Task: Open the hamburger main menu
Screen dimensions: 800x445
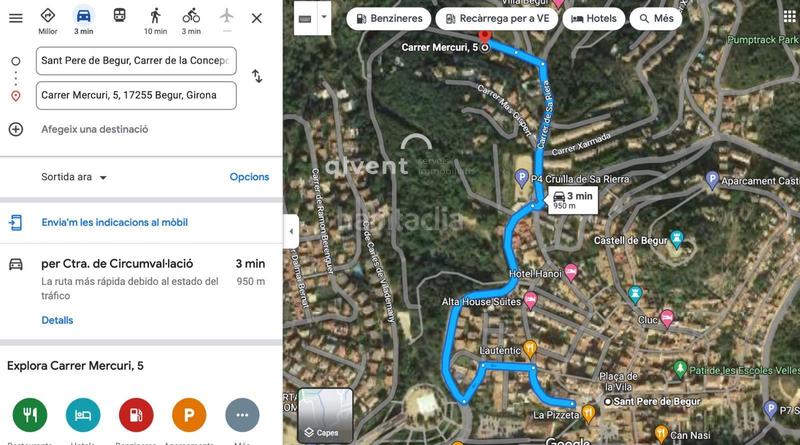Action: pyautogui.click(x=16, y=18)
